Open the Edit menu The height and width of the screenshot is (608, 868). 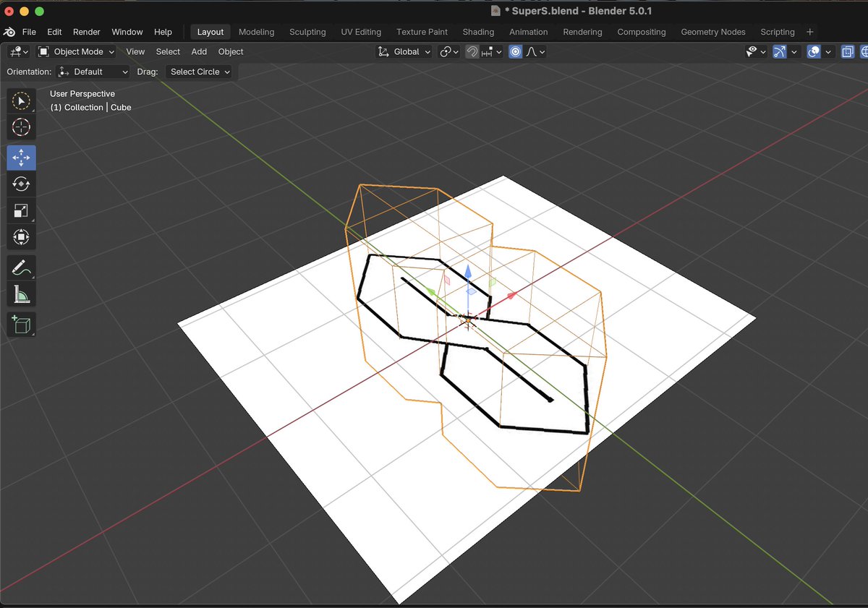point(54,32)
